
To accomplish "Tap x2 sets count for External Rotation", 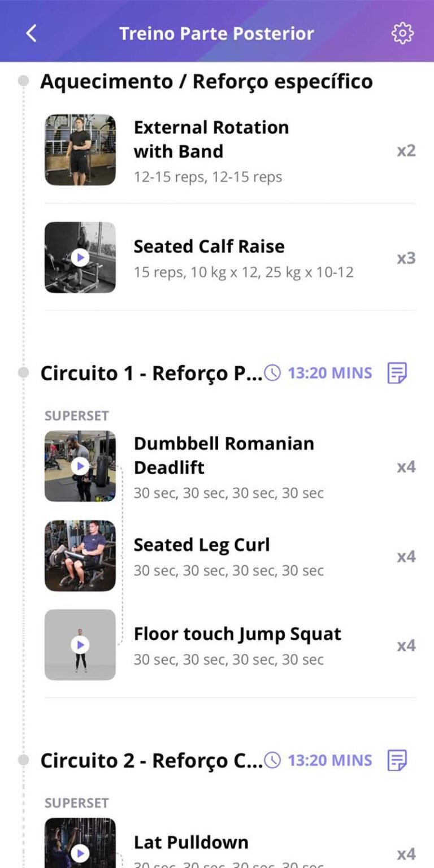I will [x=406, y=150].
